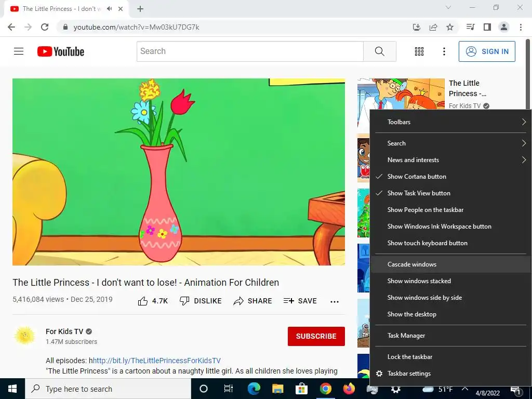Select Cascade windows
This screenshot has height=399, width=532.
pos(450,264)
